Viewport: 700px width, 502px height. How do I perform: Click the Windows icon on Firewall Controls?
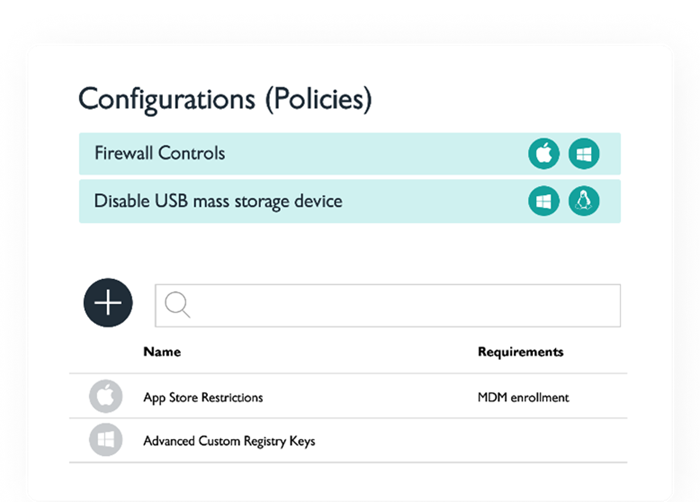(584, 154)
